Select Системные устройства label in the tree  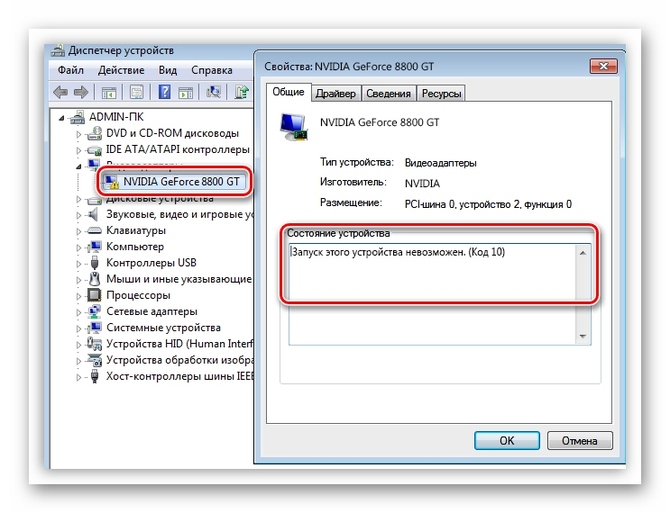pyautogui.click(x=164, y=328)
